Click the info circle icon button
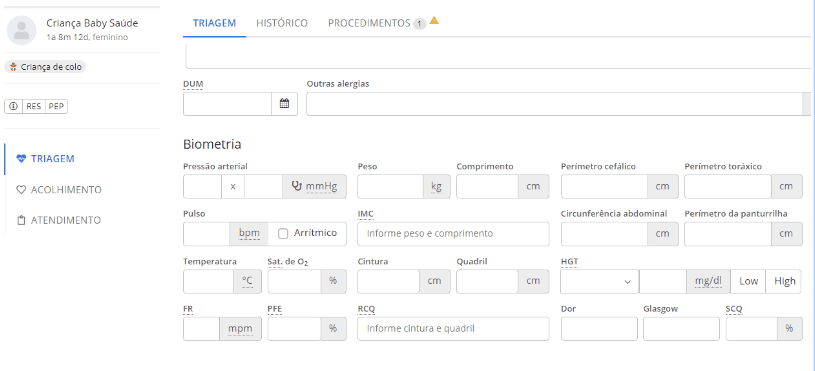Image resolution: width=815 pixels, height=371 pixels. (14, 106)
